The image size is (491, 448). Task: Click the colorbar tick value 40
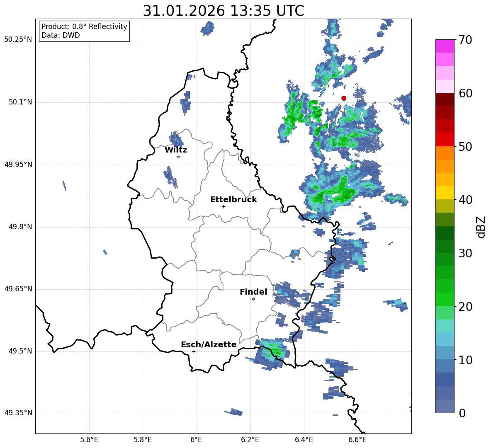tap(466, 200)
